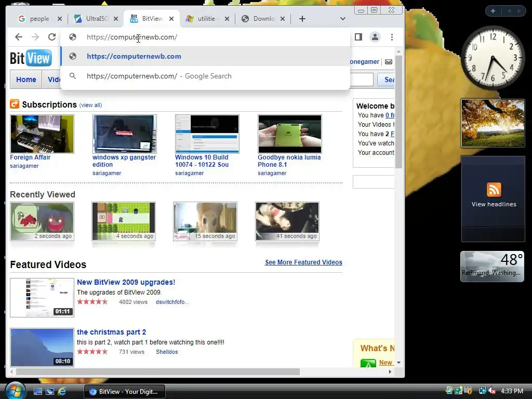532x399 pixels.
Task: Close the utilities tab
Action: [x=227, y=19]
